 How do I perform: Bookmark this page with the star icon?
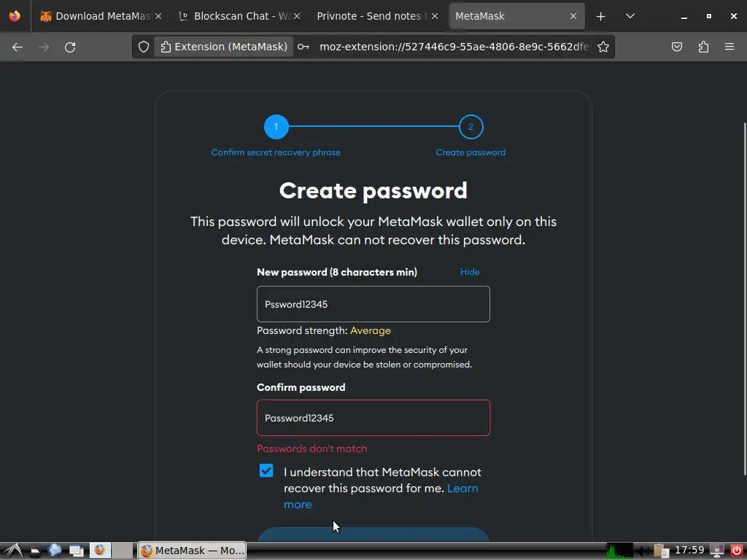click(x=603, y=47)
